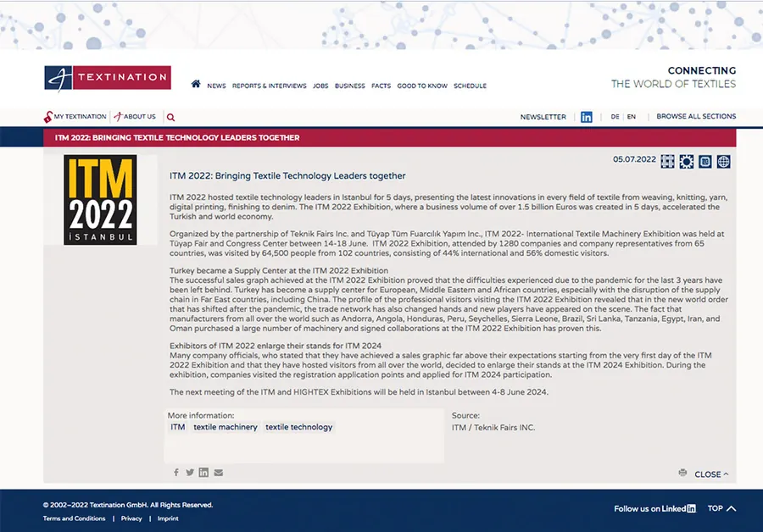Open the NEWSLETTER link
This screenshot has width=763, height=532.
543,117
